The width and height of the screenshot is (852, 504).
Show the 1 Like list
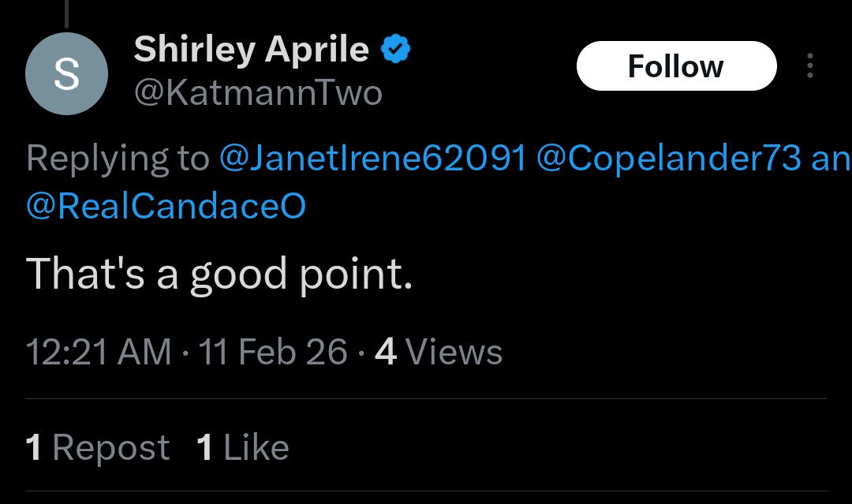coord(243,448)
